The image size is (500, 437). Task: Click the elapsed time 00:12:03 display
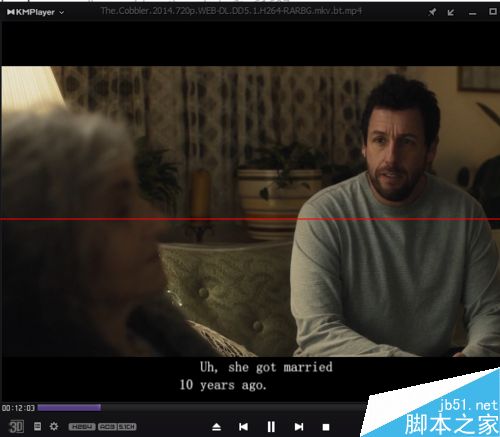pos(18,408)
